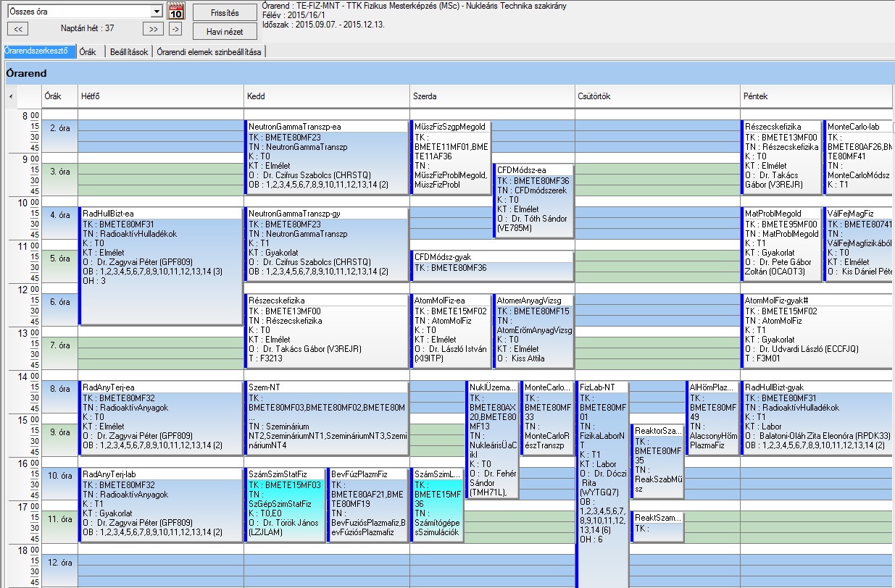895x588 pixels.
Task: Click the Kedd column header
Action: click(x=326, y=96)
